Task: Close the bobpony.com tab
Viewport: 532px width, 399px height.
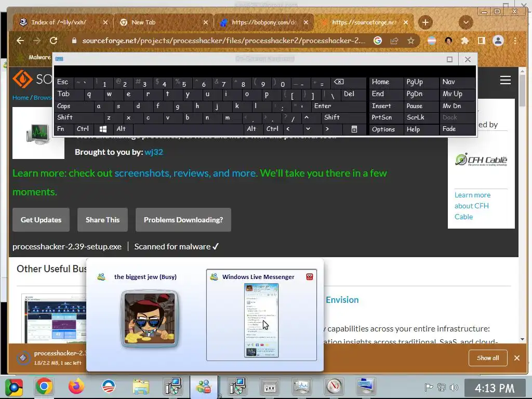Action: point(306,22)
